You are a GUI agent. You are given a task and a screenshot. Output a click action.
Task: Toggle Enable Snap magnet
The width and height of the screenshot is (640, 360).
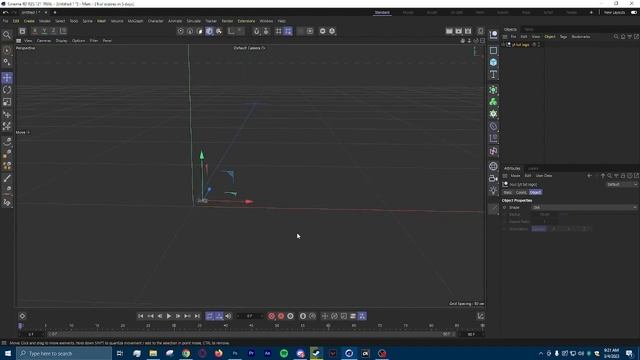(x=256, y=31)
